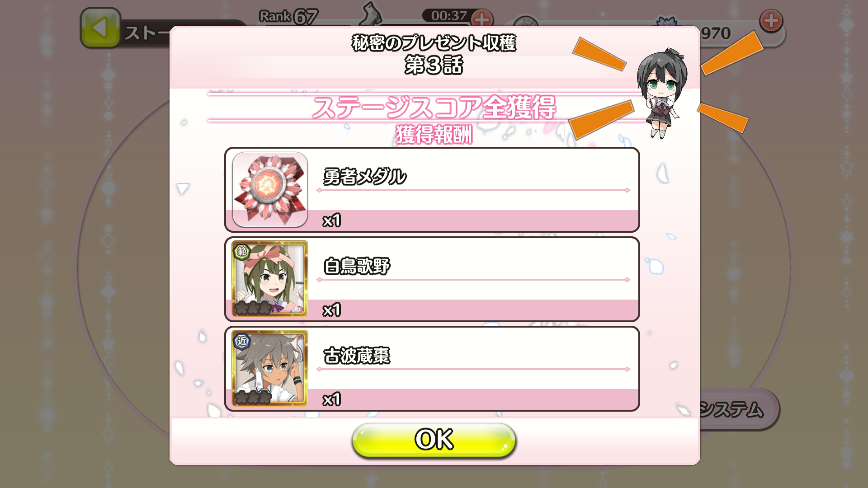Tap the ステージスコア全獲得 banner
The height and width of the screenshot is (488, 868).
pos(434,108)
